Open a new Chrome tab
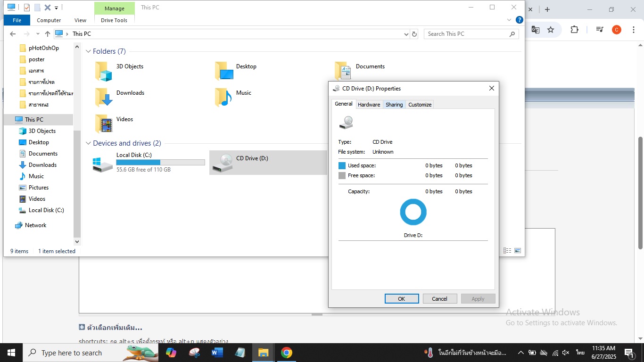Viewport: 644px width, 362px height. click(547, 9)
